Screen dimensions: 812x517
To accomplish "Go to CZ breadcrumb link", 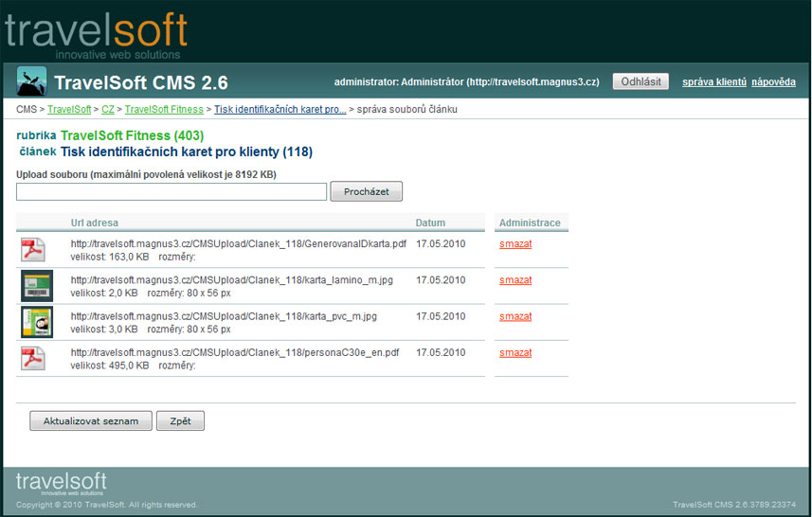I will coord(108,109).
